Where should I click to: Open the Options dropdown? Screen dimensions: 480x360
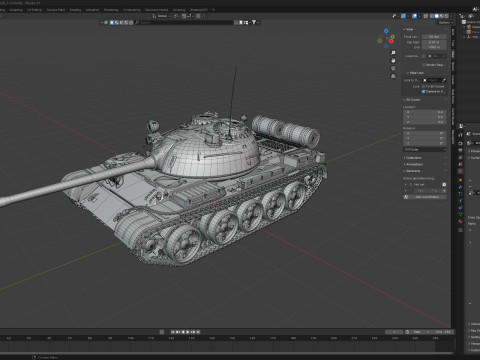point(446,23)
